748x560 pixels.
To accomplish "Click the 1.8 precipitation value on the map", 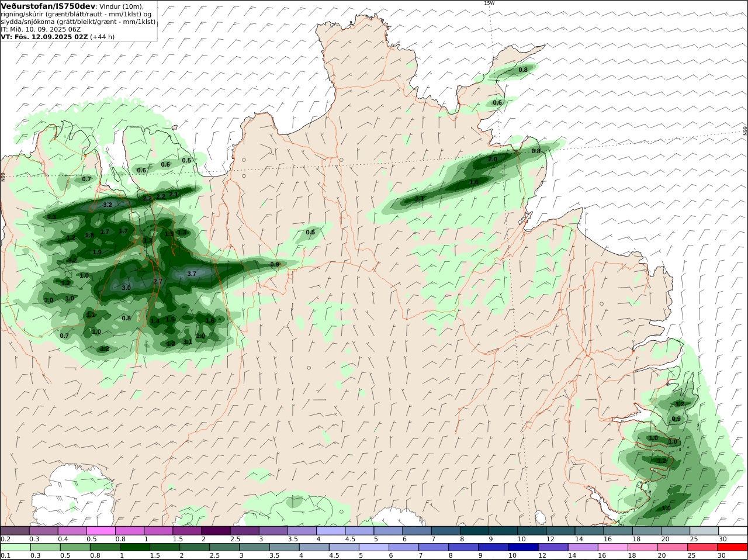I will (x=89, y=236).
